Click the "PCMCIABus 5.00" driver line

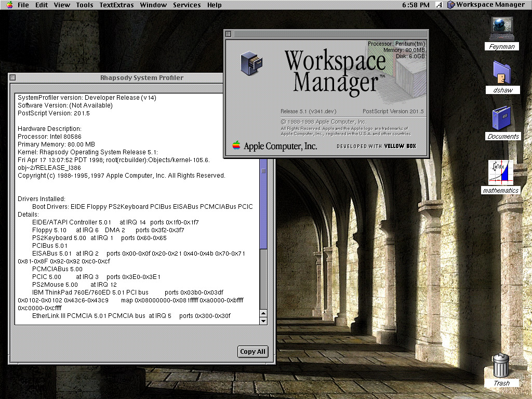pos(57,269)
